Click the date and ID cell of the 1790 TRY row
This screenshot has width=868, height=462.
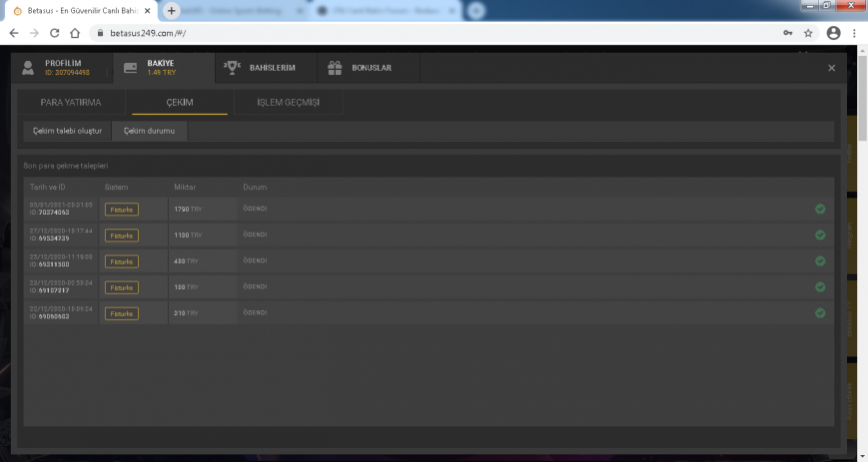pyautogui.click(x=61, y=210)
